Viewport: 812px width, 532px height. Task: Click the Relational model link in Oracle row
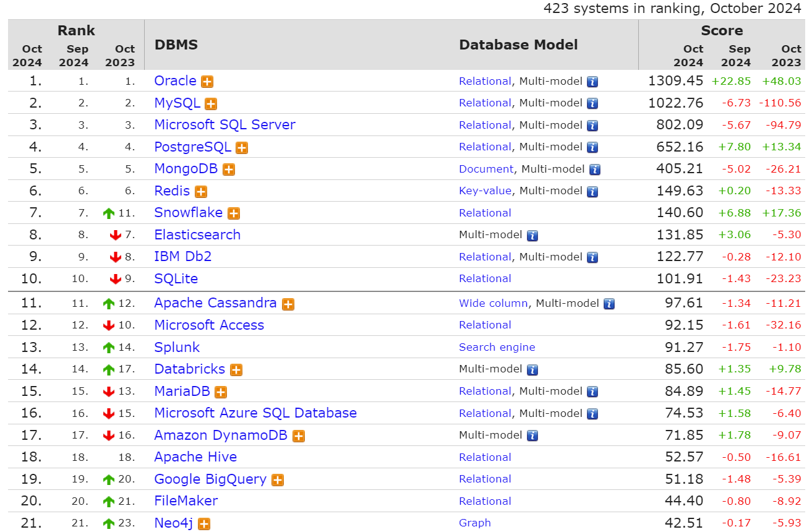(x=485, y=81)
